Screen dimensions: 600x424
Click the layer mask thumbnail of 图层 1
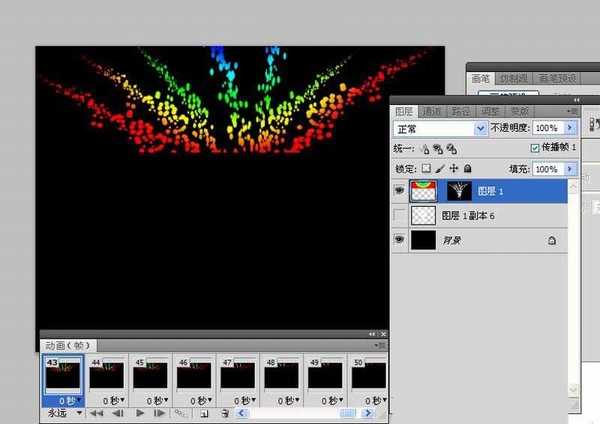click(460, 192)
